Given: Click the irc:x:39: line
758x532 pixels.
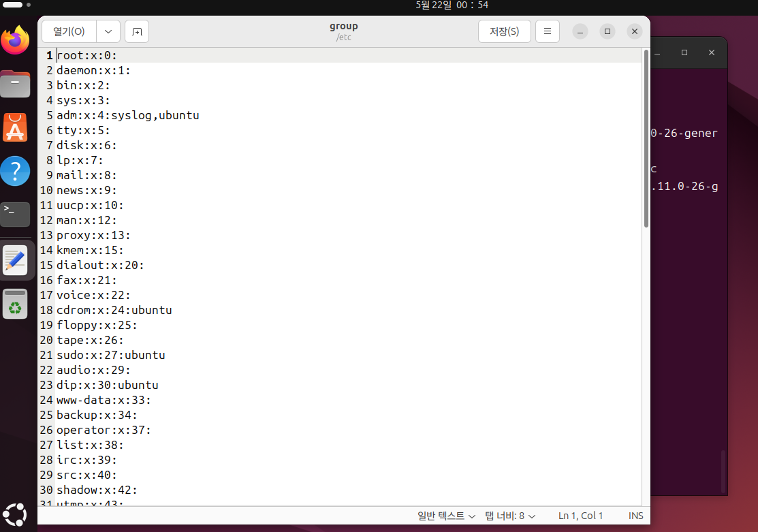Looking at the screenshot, I should pos(86,460).
